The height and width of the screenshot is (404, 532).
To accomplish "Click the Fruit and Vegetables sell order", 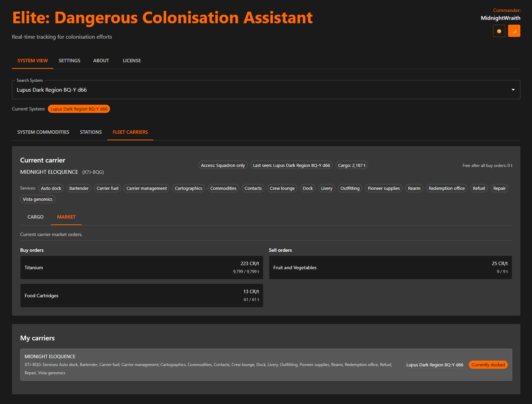I will [390, 268].
